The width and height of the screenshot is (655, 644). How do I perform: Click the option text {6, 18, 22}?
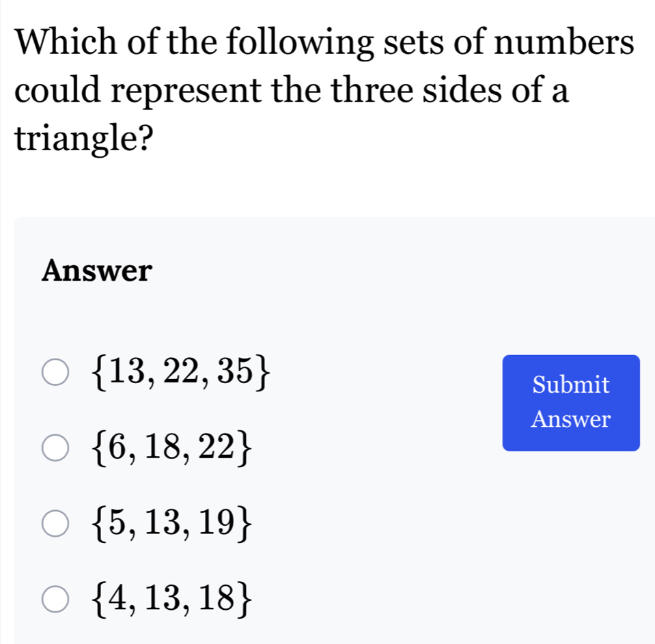click(171, 445)
